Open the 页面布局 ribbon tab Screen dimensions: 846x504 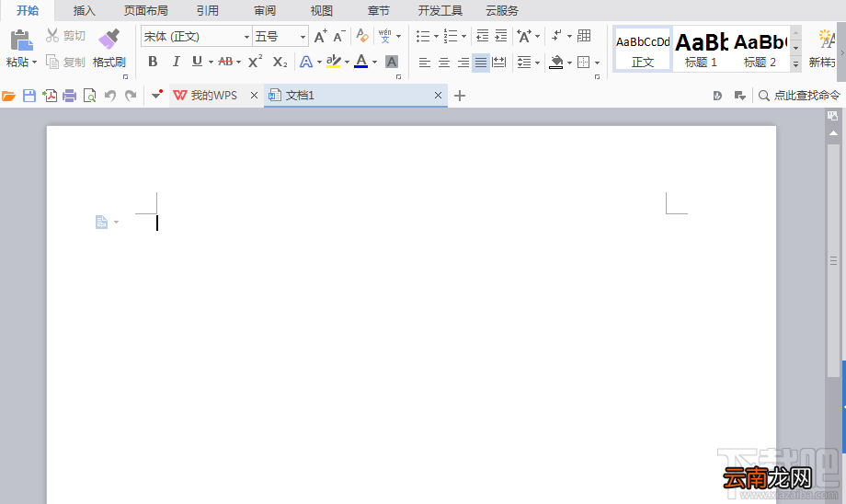[145, 11]
